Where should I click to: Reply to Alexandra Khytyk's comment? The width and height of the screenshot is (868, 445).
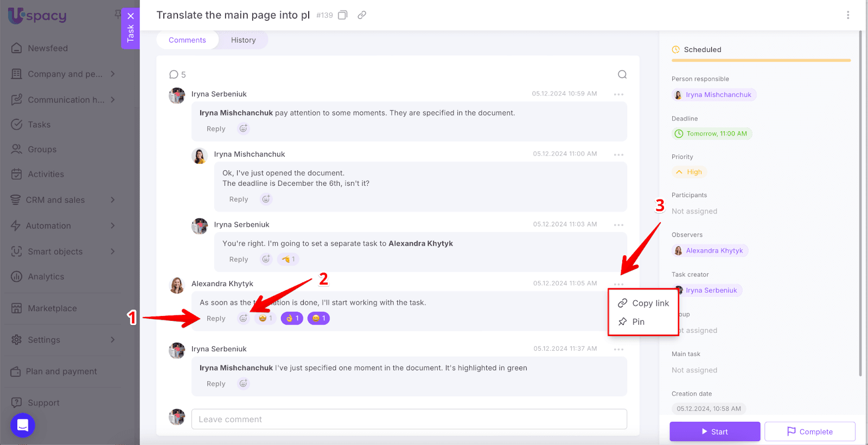click(x=216, y=319)
